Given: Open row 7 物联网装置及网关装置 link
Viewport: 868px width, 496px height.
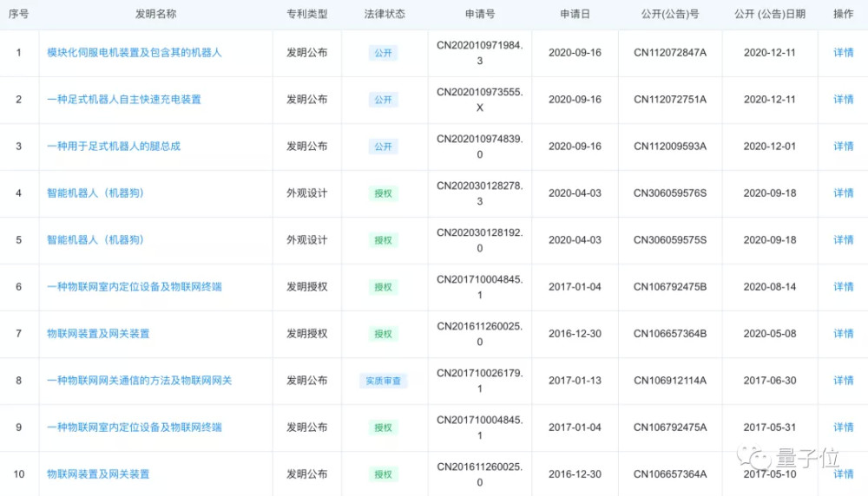Looking at the screenshot, I should [x=98, y=334].
